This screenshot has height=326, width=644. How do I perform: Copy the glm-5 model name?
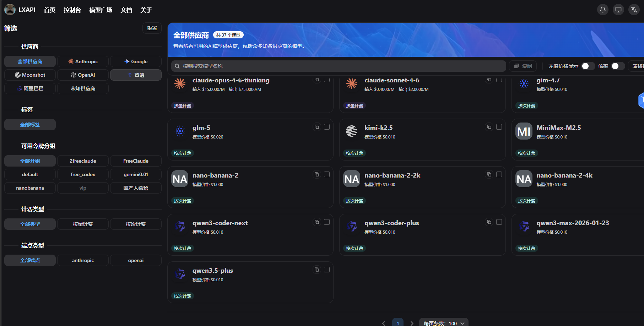click(x=317, y=127)
